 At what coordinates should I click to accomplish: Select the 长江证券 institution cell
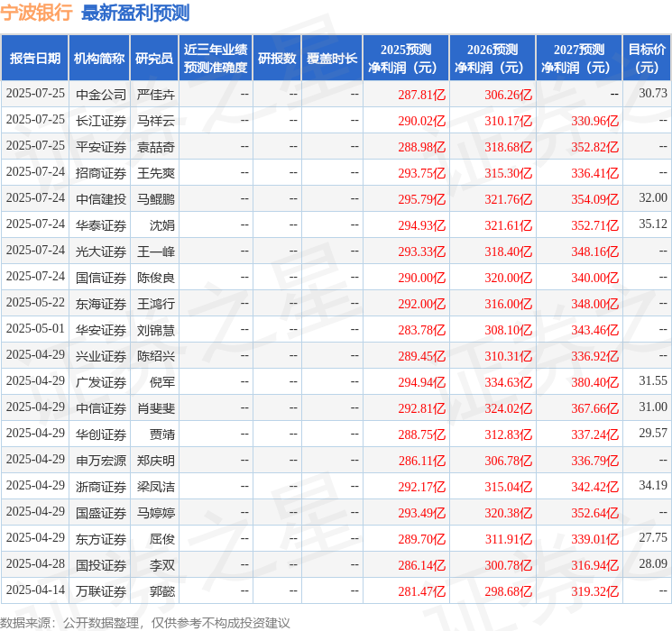[x=101, y=121]
